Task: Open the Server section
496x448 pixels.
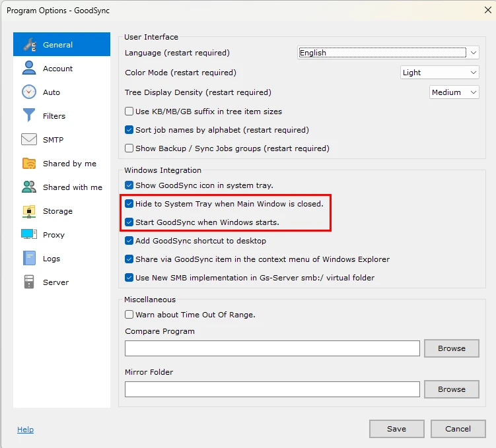Action: click(x=61, y=282)
